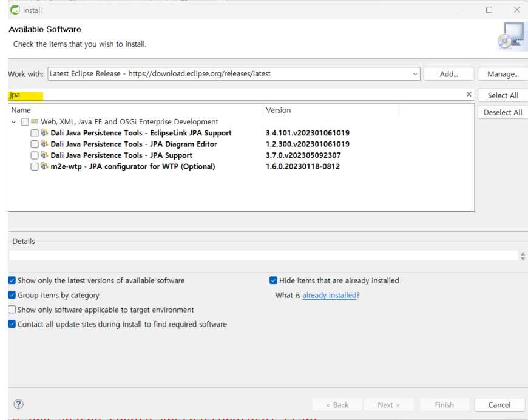Click the Add... button
Screen dimensions: 528x420
pos(448,74)
